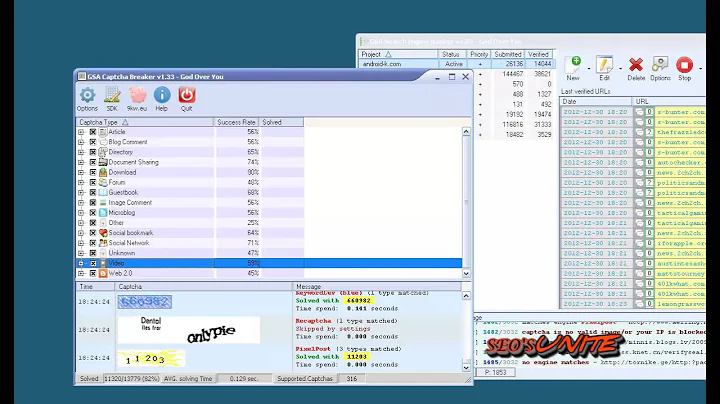The height and width of the screenshot is (404, 720).
Task: Select the Guestbook category icon
Action: pyautogui.click(x=103, y=192)
